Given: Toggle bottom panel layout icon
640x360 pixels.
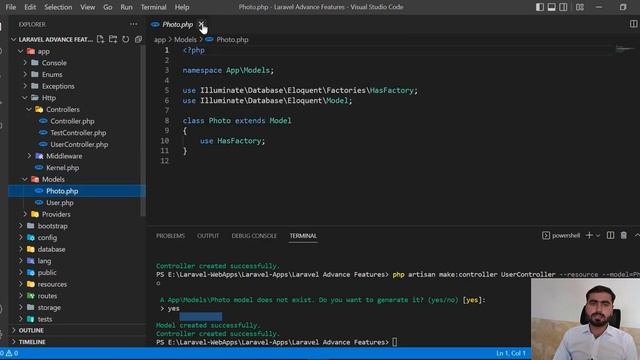Looking at the screenshot, I should pyautogui.click(x=551, y=7).
